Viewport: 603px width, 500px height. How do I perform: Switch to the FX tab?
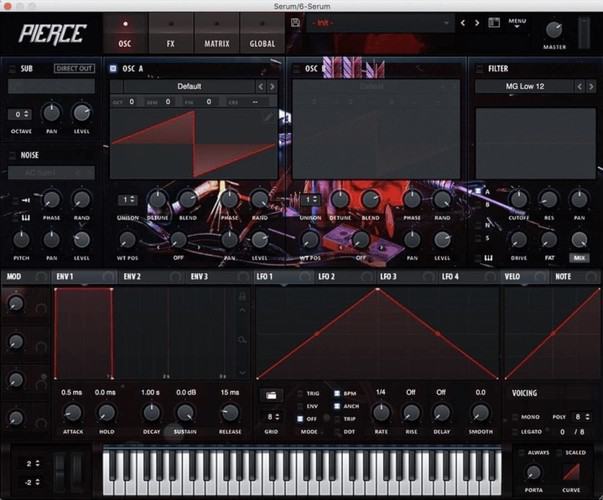click(170, 33)
